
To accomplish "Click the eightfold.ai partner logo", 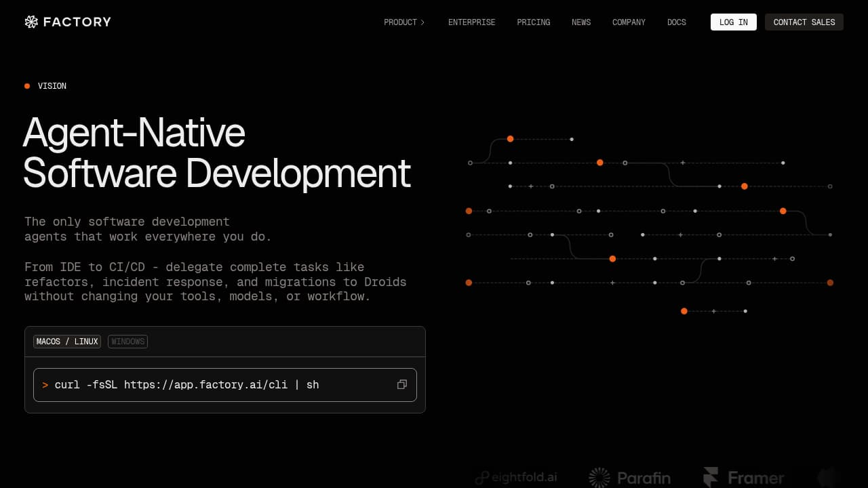I will tap(516, 477).
